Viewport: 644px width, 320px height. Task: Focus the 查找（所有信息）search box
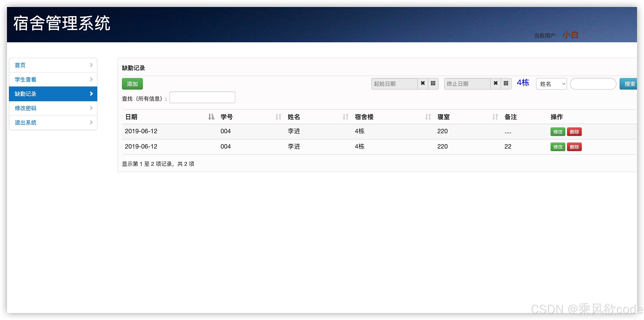202,98
